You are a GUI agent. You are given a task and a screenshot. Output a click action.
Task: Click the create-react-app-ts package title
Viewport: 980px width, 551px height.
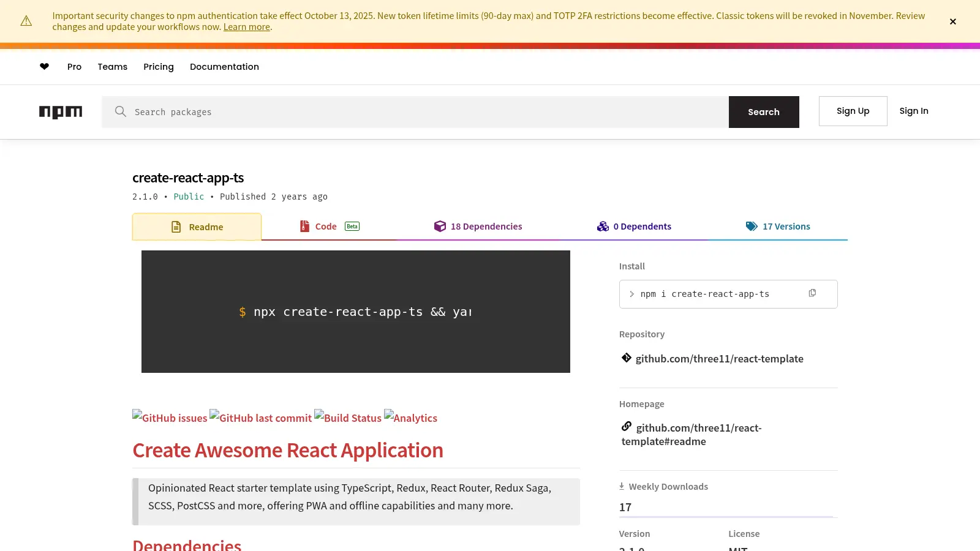pyautogui.click(x=188, y=178)
